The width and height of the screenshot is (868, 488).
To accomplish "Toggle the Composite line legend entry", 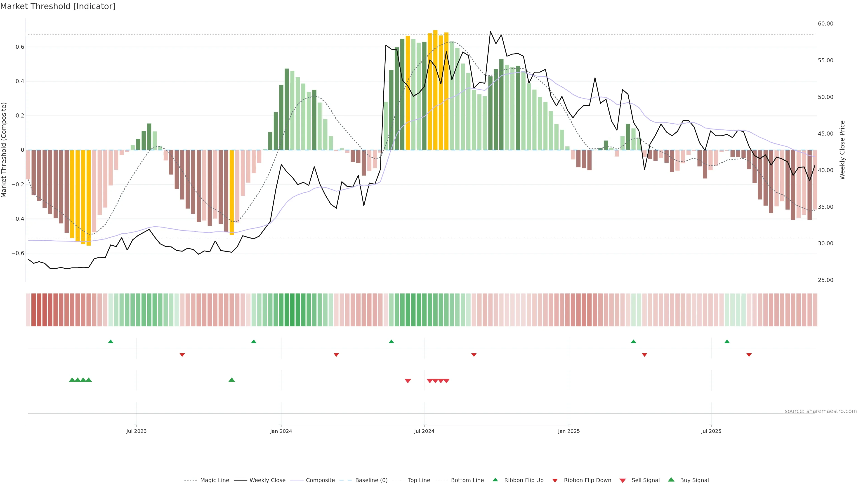I will coord(320,480).
